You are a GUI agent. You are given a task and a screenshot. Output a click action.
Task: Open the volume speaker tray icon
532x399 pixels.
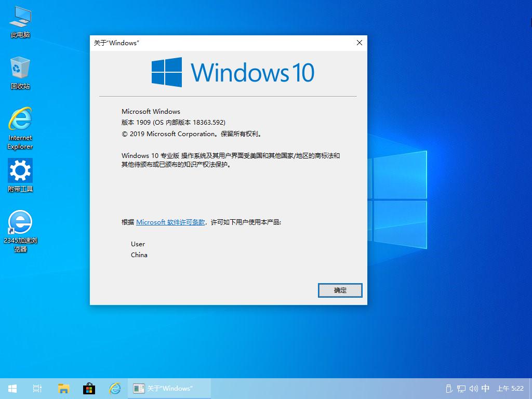click(474, 389)
